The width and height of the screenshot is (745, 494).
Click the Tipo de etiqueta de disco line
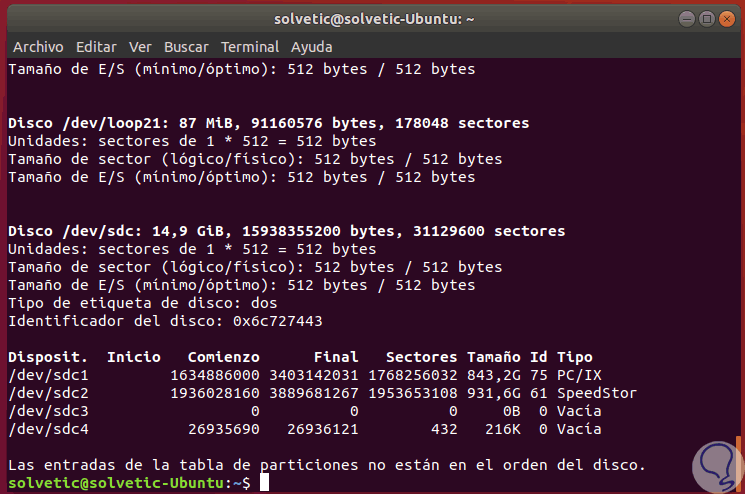coord(143,303)
